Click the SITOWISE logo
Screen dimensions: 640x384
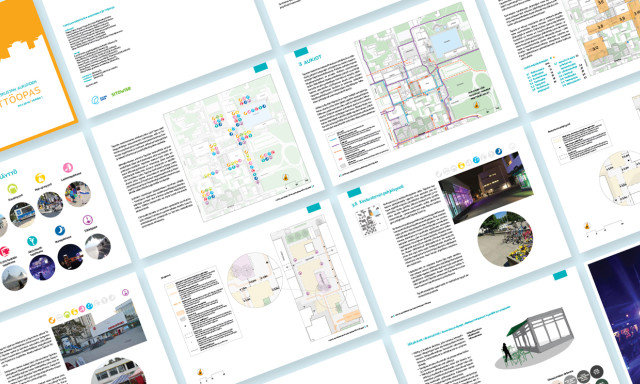click(x=121, y=90)
